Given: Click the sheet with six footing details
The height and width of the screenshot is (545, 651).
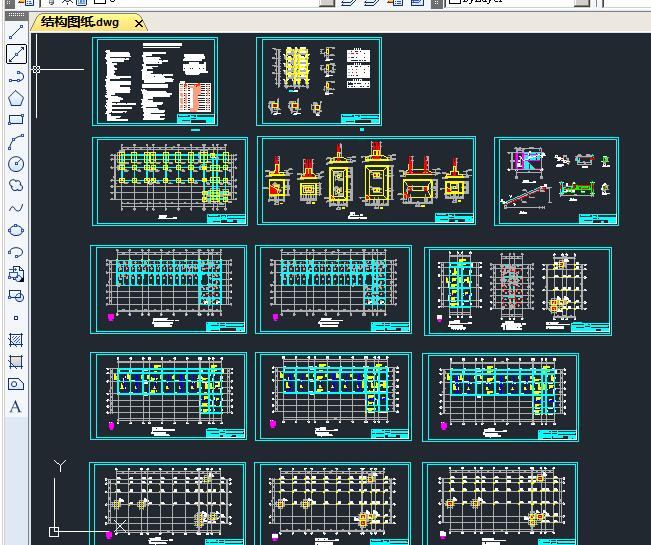Looking at the screenshot, I should 367,181.
